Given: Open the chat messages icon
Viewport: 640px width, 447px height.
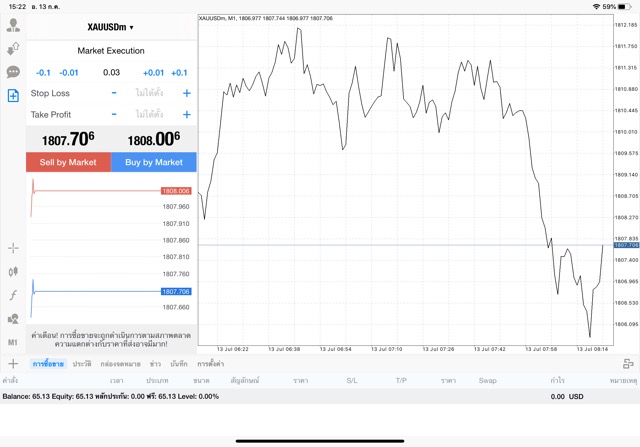Looking at the screenshot, I should (13, 72).
